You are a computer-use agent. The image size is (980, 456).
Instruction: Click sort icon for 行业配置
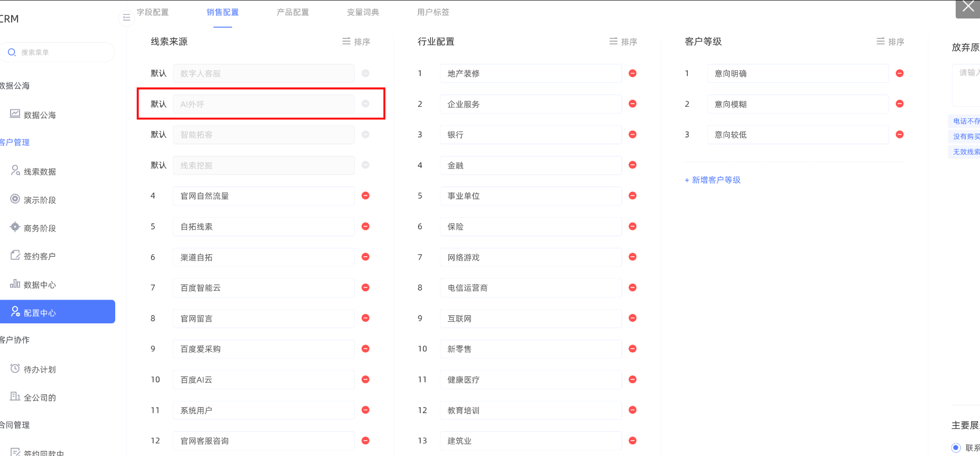[x=623, y=42]
